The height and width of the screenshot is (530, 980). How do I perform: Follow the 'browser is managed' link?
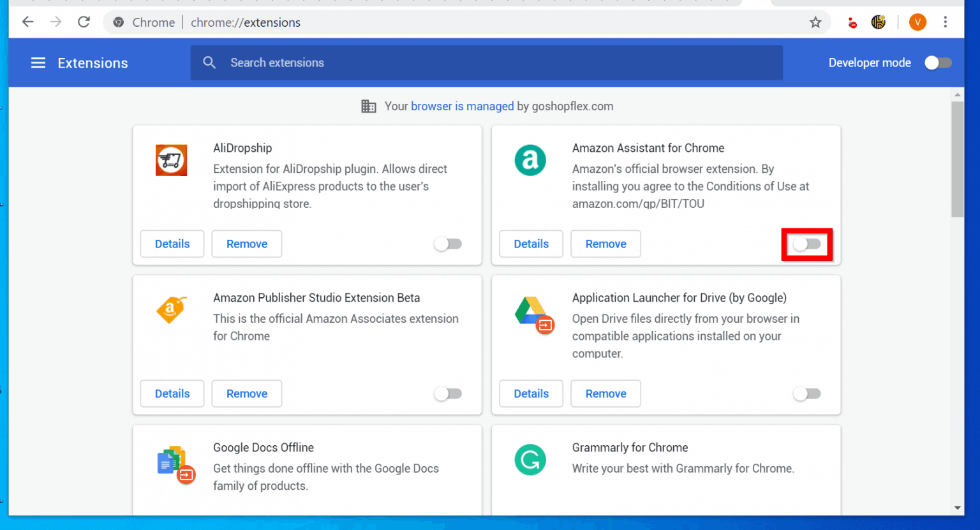tap(463, 107)
